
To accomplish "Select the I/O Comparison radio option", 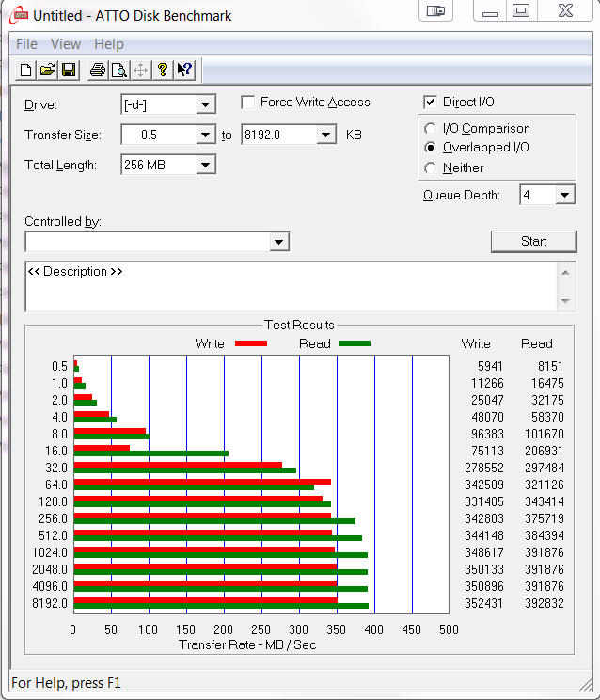I will 431,129.
